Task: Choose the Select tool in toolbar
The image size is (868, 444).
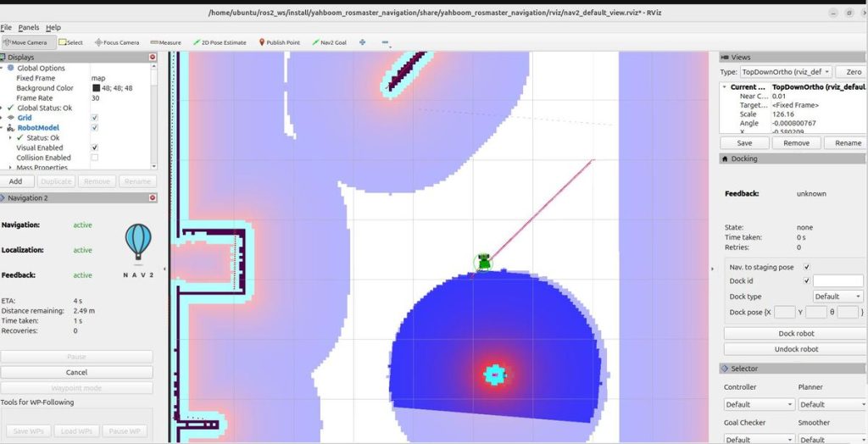Action: pos(71,42)
